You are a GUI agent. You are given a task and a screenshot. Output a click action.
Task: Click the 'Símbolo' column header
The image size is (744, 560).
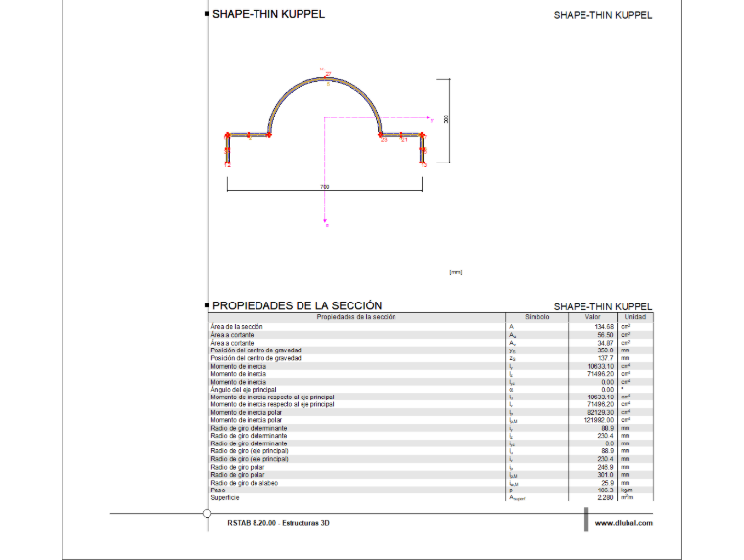536,317
